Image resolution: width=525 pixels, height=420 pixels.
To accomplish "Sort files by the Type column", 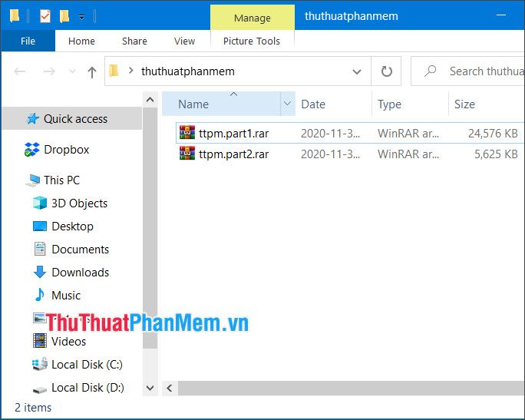I will coord(410,104).
